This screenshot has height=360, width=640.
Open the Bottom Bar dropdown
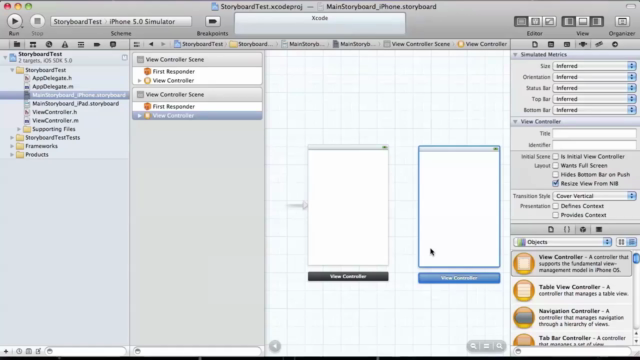(594, 110)
